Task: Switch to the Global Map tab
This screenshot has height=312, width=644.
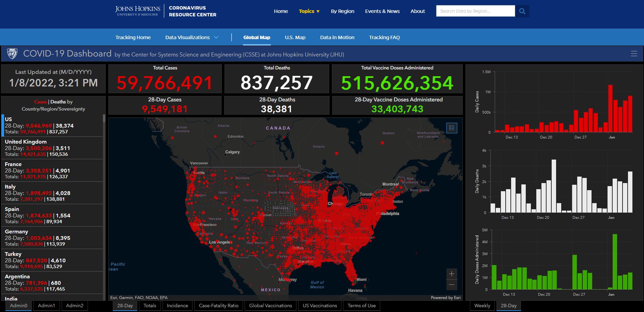Action: (257, 37)
